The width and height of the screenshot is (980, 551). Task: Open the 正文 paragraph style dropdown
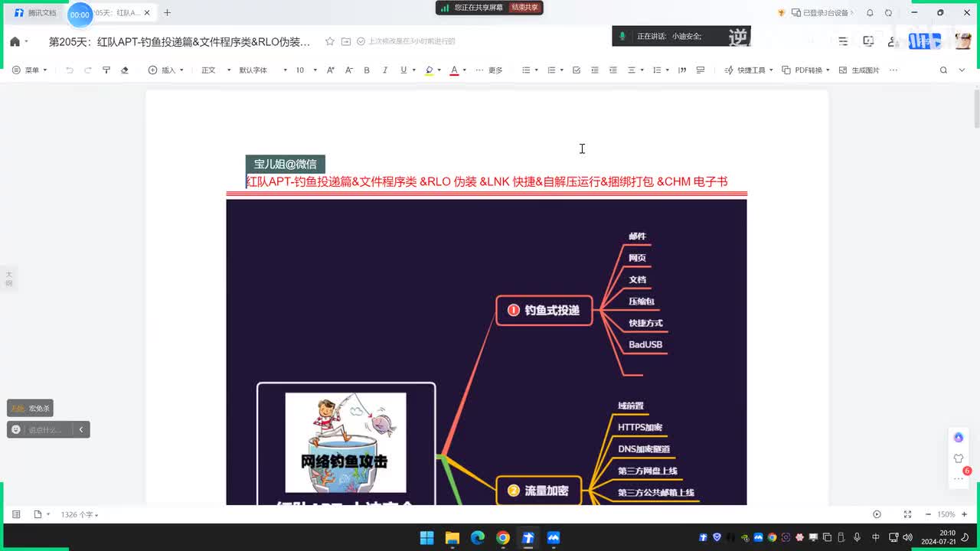coord(216,70)
